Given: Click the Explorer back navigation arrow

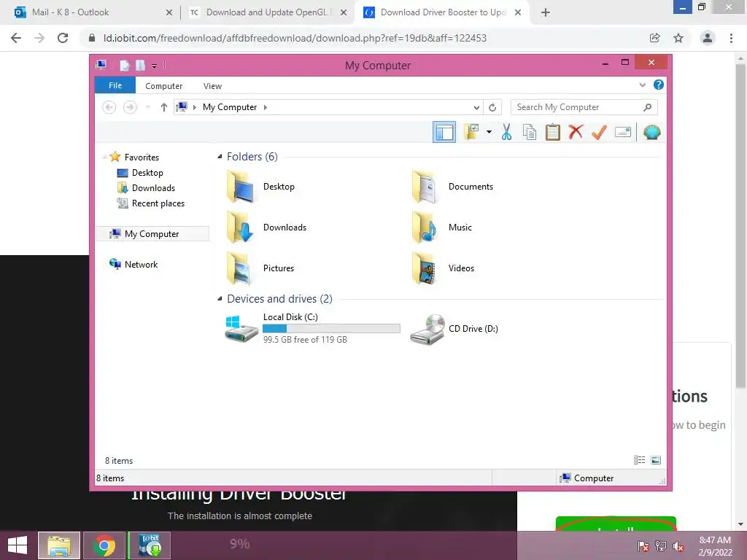Looking at the screenshot, I should pyautogui.click(x=109, y=107).
